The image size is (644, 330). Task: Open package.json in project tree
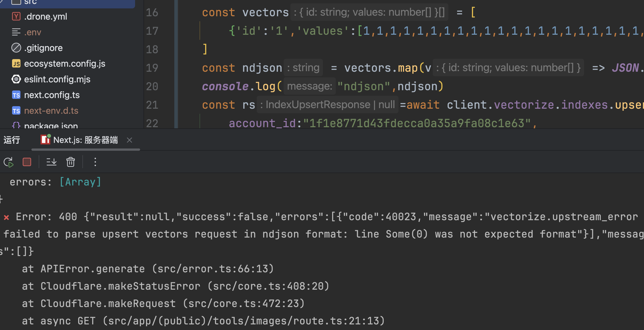point(51,126)
